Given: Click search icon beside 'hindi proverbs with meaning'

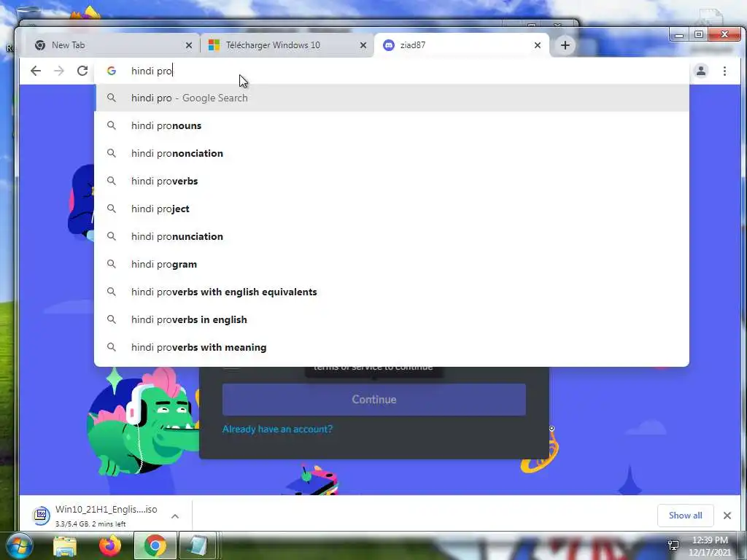Looking at the screenshot, I should tap(112, 346).
